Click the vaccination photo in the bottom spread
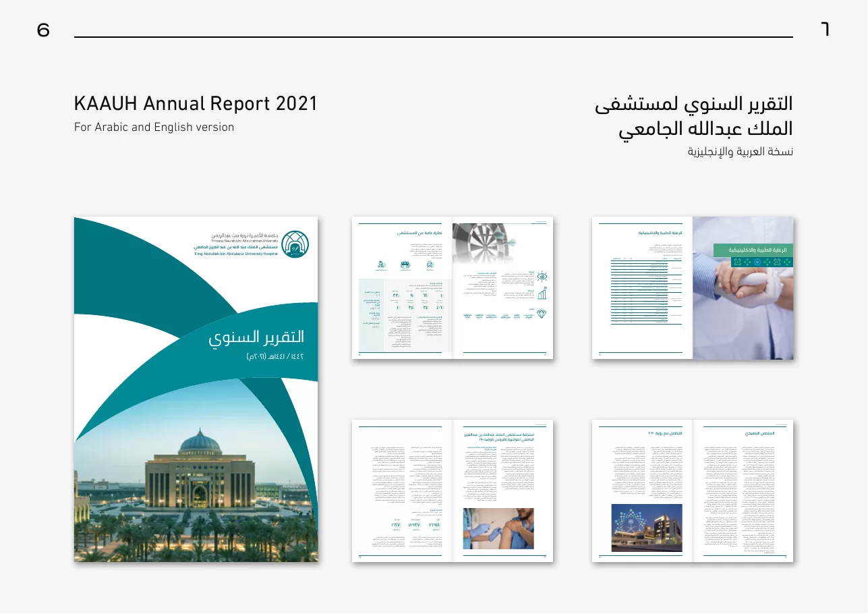Viewport: 868px width, 614px height. pyautogui.click(x=498, y=528)
